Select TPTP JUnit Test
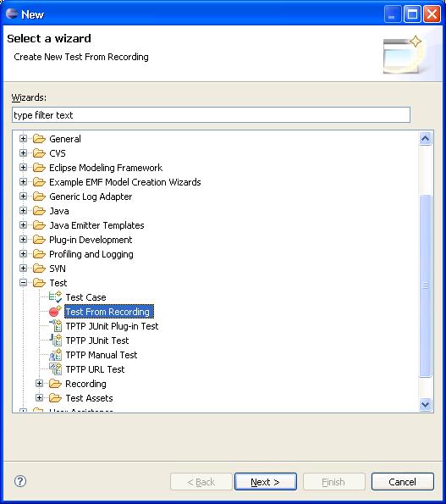Viewport: 446px width, 504px height. tap(97, 341)
